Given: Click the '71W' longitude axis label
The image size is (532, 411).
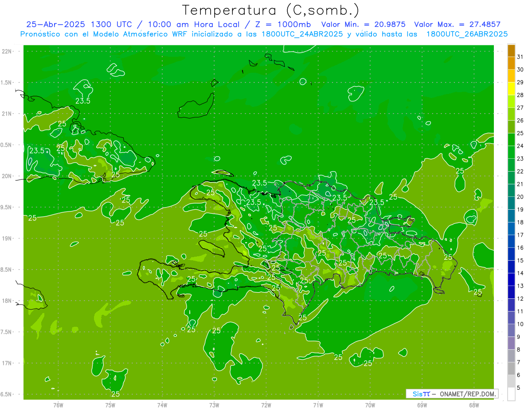Looking at the screenshot, I should coord(318,405).
